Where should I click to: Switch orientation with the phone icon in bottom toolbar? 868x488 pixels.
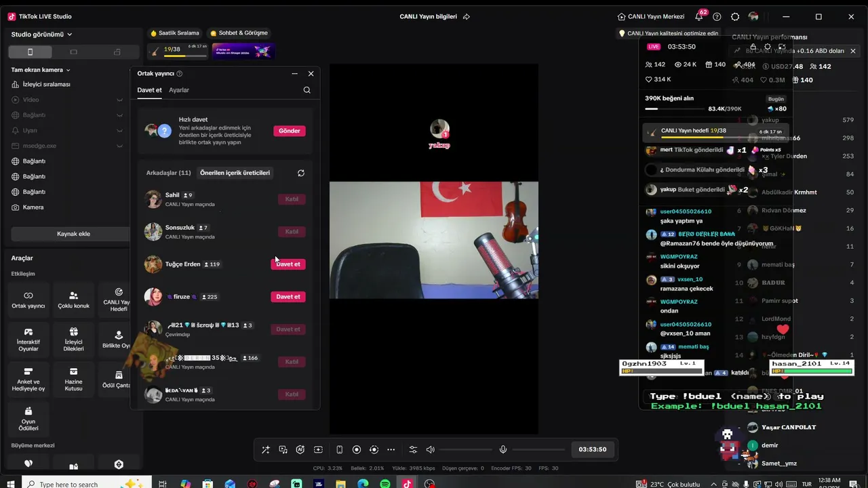[x=339, y=449]
